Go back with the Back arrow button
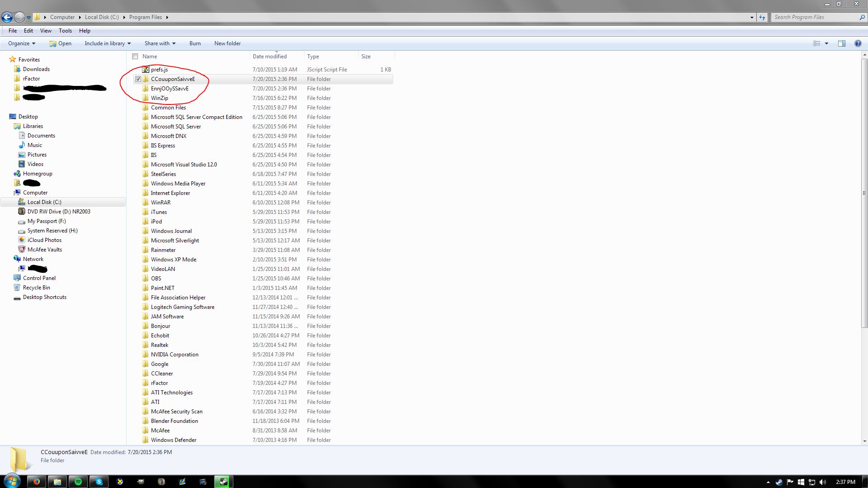 pos(7,17)
